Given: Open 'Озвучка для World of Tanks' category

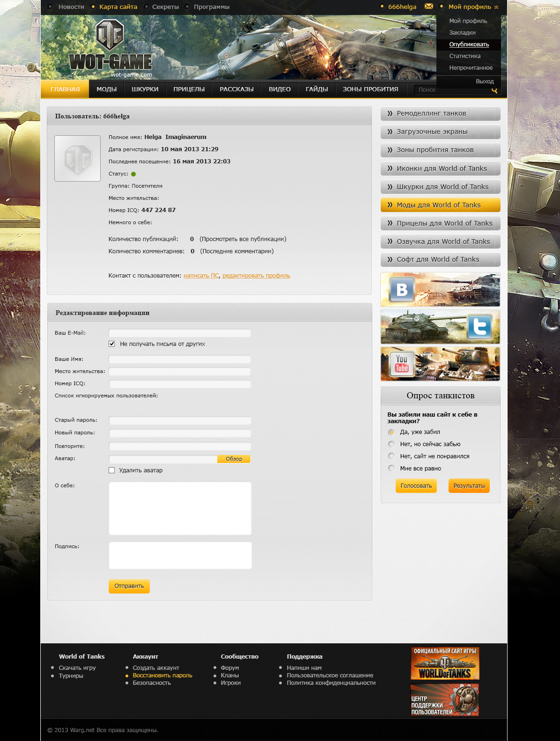Looking at the screenshot, I should [x=440, y=242].
